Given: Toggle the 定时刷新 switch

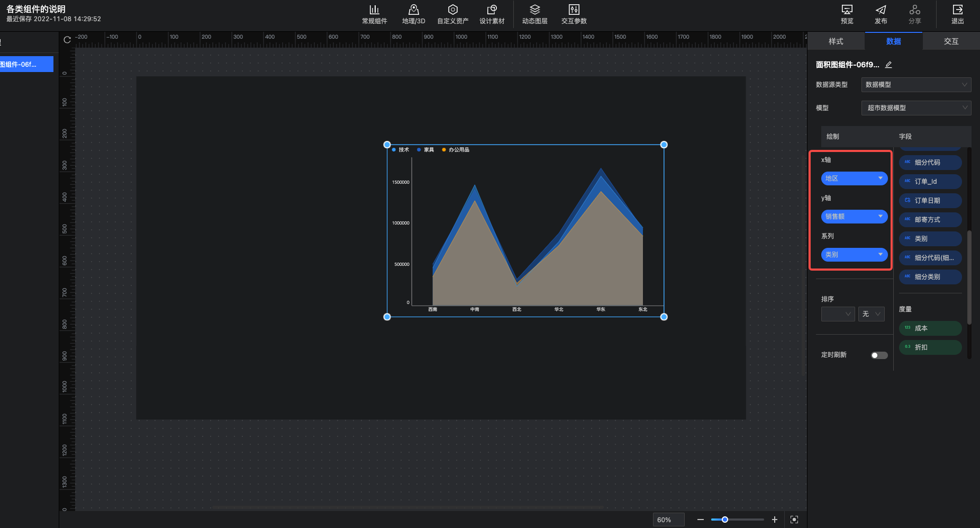Looking at the screenshot, I should point(879,355).
